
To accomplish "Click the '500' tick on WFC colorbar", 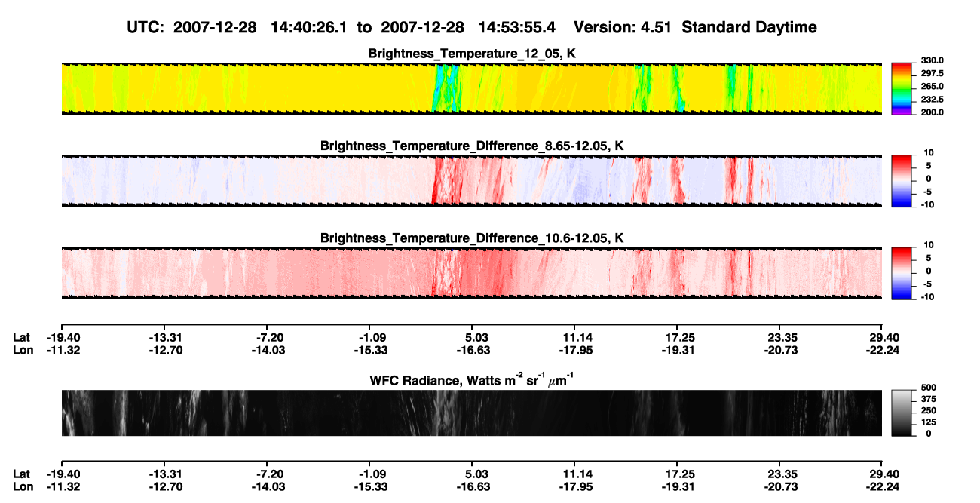I will [927, 387].
